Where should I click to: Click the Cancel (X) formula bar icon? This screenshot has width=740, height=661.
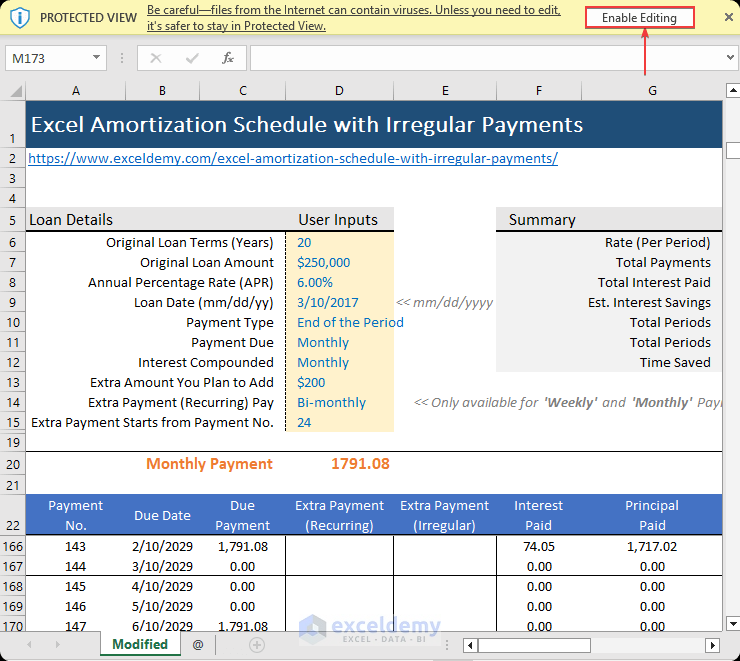[156, 58]
